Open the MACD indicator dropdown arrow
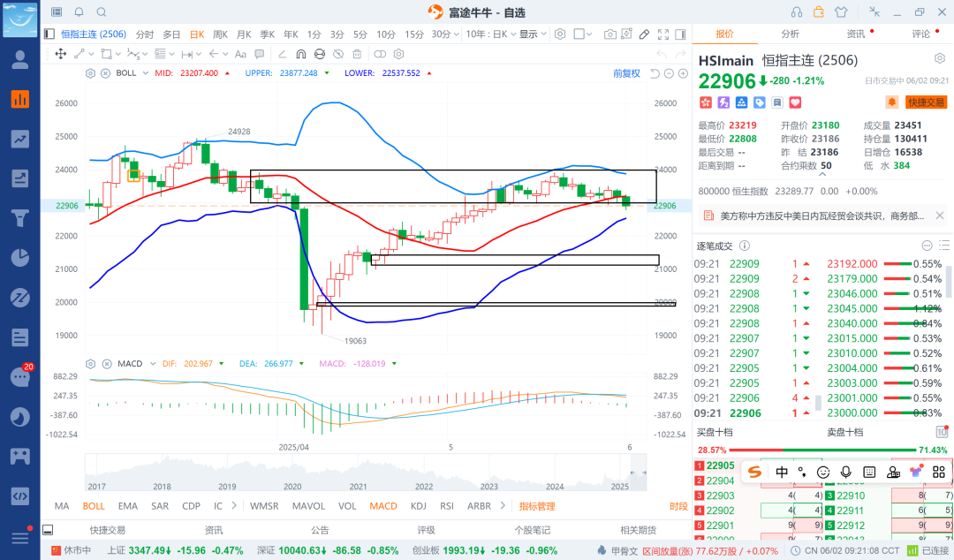This screenshot has width=954, height=560. (x=152, y=364)
